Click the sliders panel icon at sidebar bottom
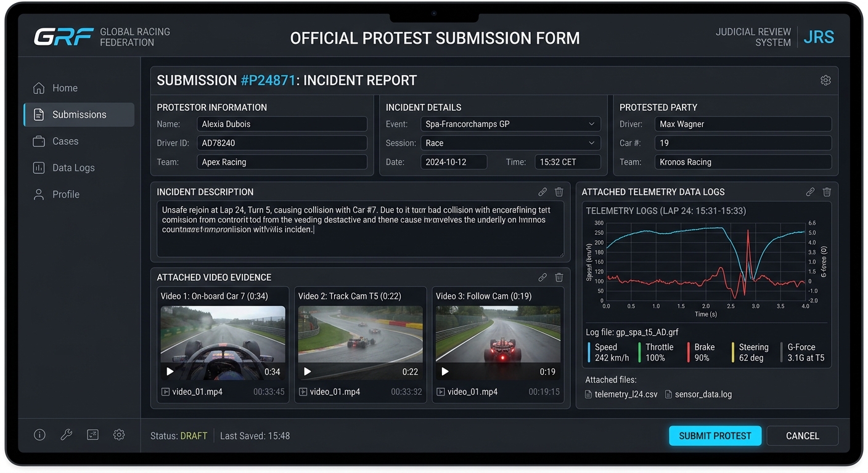Screen dimensions: 868x473 pyautogui.click(x=92, y=435)
